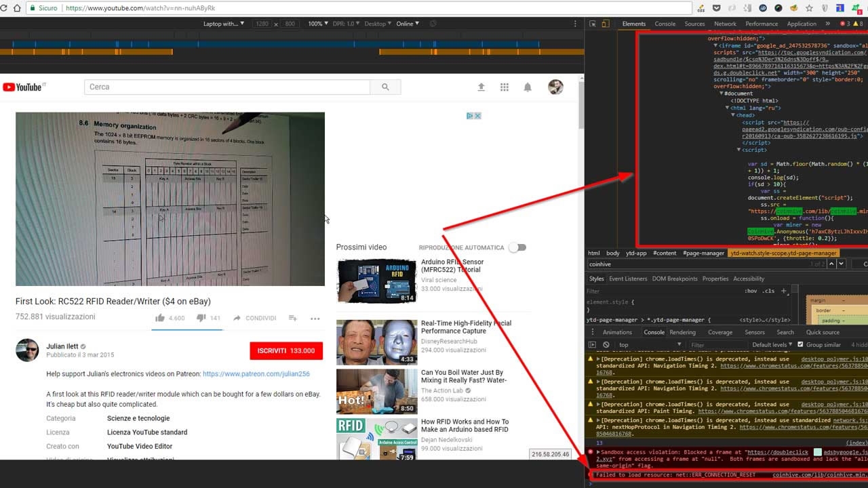The image size is (868, 488).
Task: Open YouTube notifications bell
Action: [x=528, y=87]
